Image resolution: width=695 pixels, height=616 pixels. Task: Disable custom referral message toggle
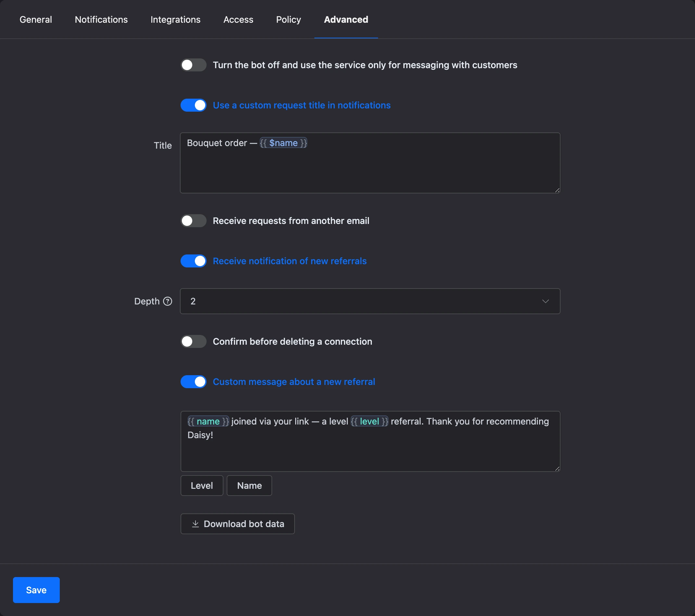pos(194,382)
